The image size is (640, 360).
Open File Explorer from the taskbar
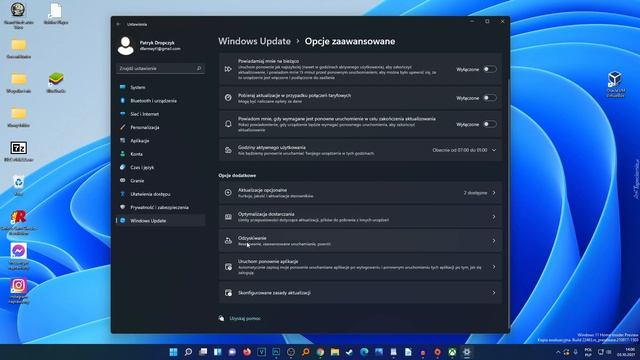(x=335, y=352)
